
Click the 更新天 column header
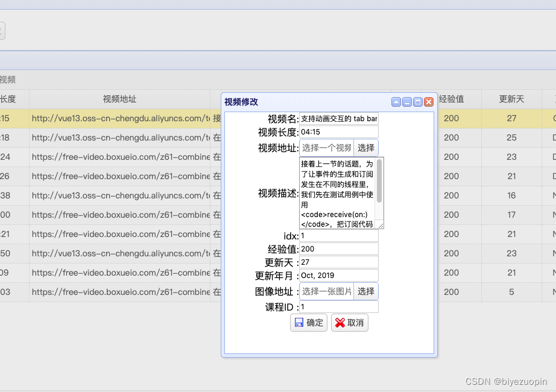pos(511,99)
